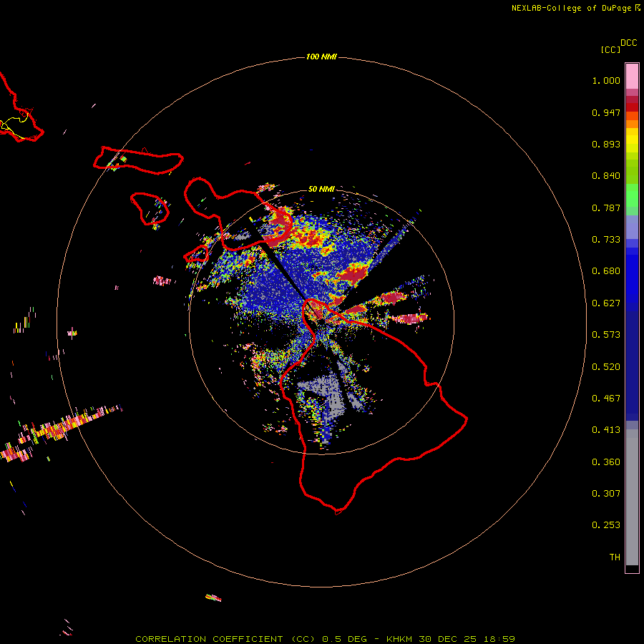Click the pink top segment of color bar
Screen dimensions: 644x644
(632, 77)
